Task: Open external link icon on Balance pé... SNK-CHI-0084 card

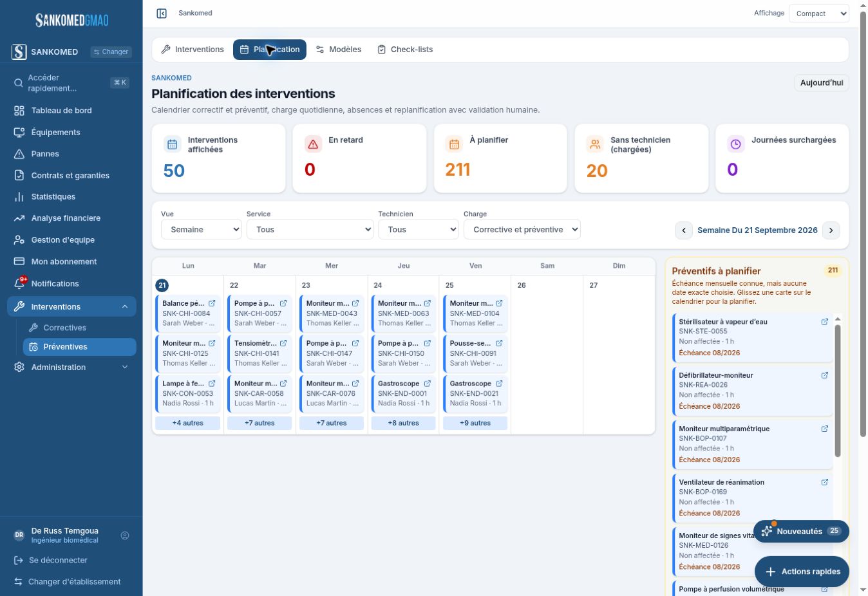Action: (x=212, y=303)
